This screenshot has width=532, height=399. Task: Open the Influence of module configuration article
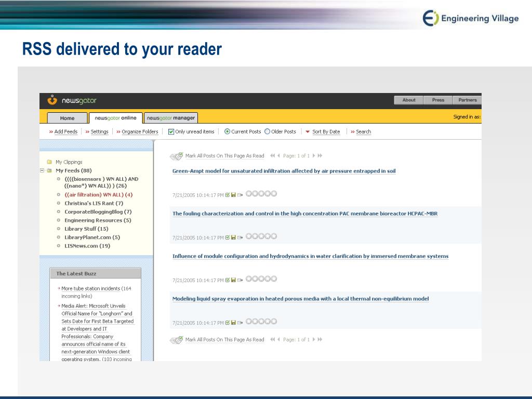[x=311, y=256]
